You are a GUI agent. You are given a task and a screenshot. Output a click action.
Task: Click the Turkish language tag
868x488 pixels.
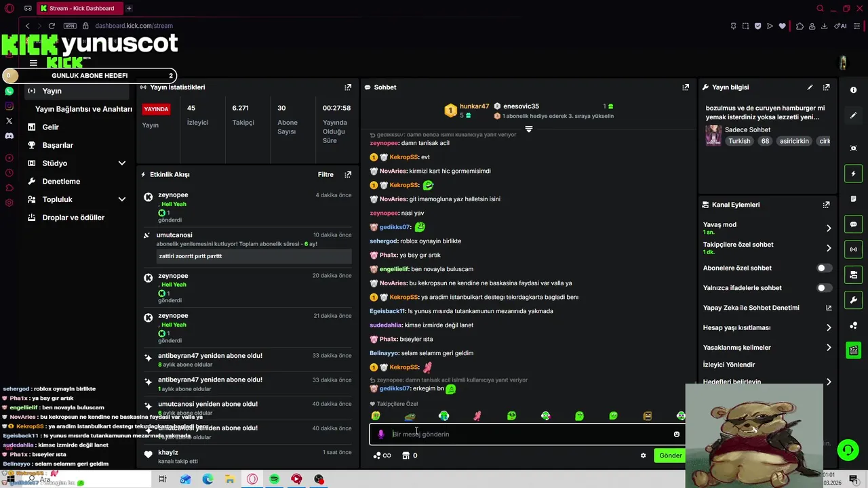739,141
